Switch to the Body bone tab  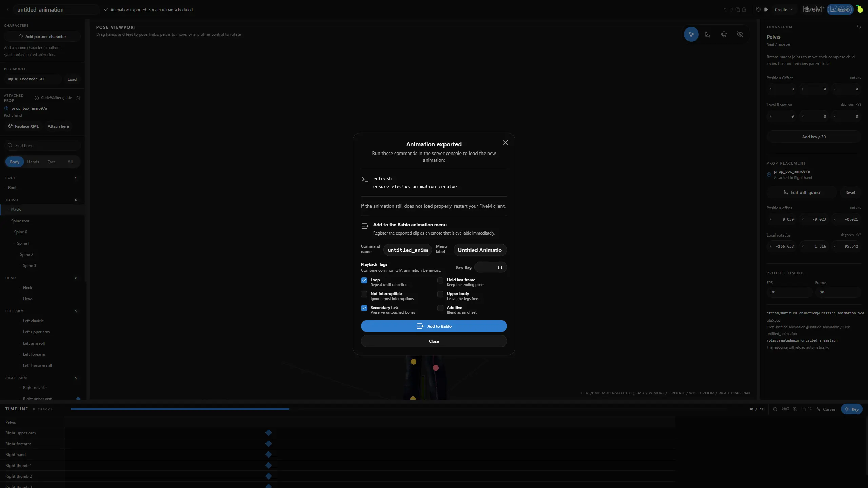(x=15, y=162)
